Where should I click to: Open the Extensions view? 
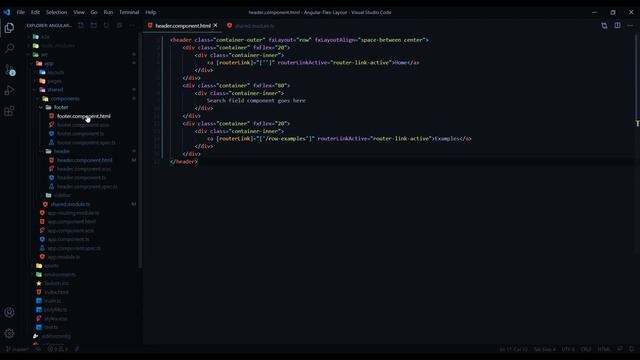point(9,111)
